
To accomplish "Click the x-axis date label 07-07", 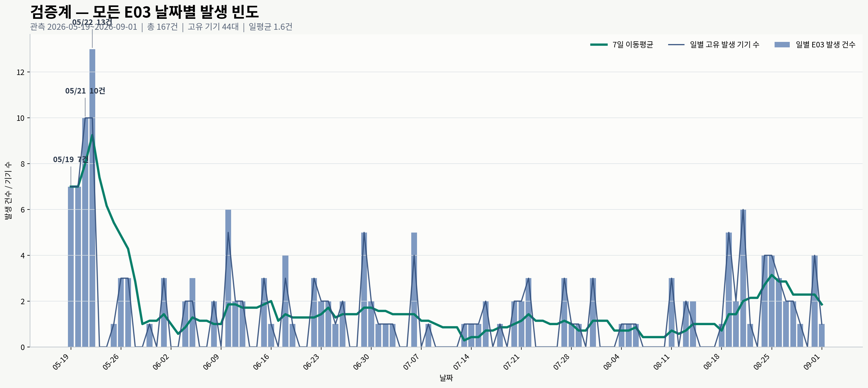I will pyautogui.click(x=412, y=362).
